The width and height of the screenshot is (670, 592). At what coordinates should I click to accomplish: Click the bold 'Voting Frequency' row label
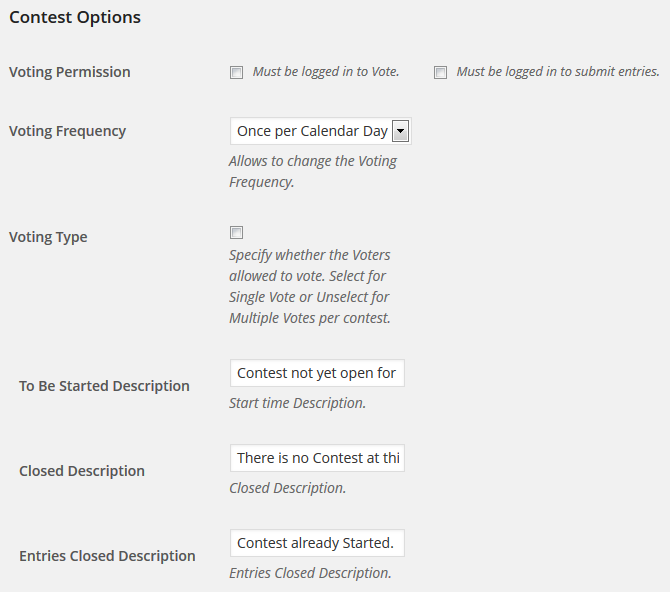coord(68,131)
